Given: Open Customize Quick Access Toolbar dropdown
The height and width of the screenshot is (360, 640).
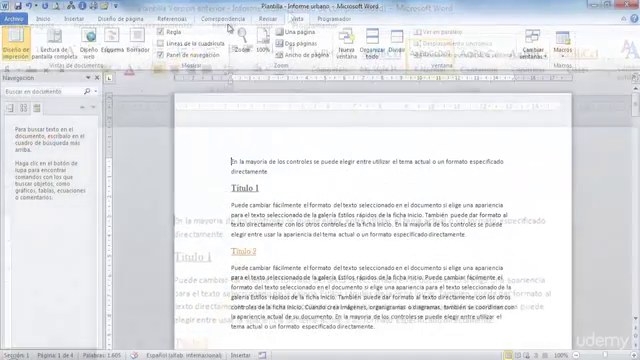Looking at the screenshot, I should click(x=116, y=6).
